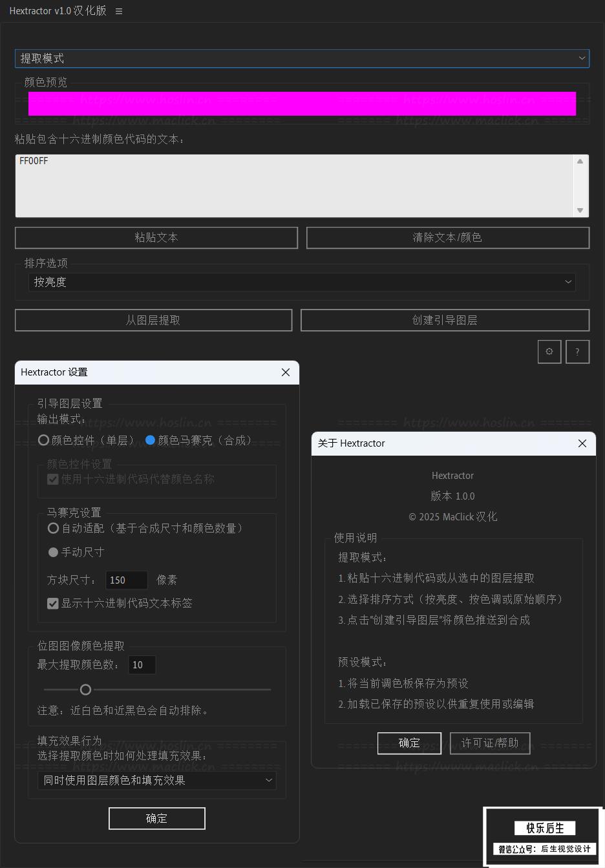
Task: Click into the hex code text area
Action: coord(294,185)
